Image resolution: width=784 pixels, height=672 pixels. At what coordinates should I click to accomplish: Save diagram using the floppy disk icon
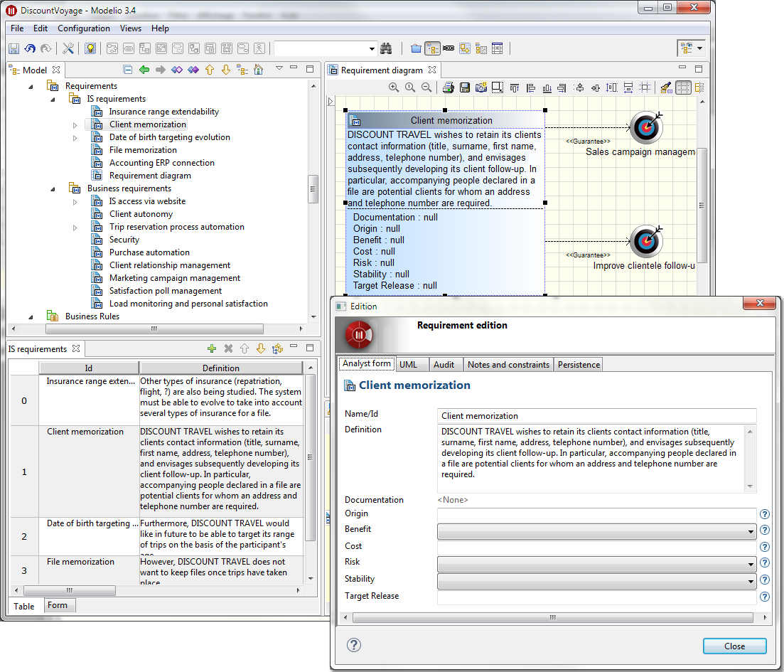(465, 87)
